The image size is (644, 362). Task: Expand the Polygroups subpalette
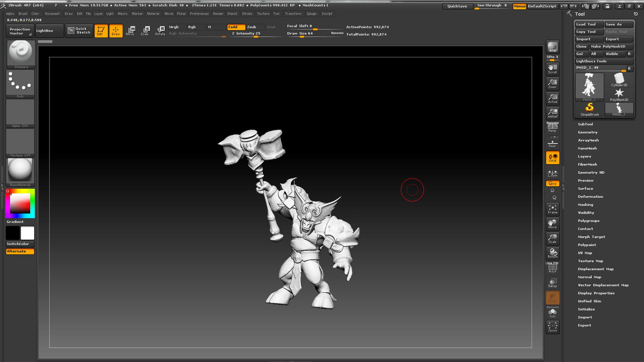point(588,221)
